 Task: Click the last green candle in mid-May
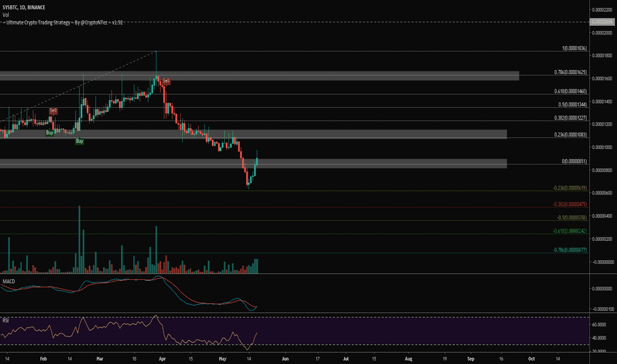[x=257, y=161]
